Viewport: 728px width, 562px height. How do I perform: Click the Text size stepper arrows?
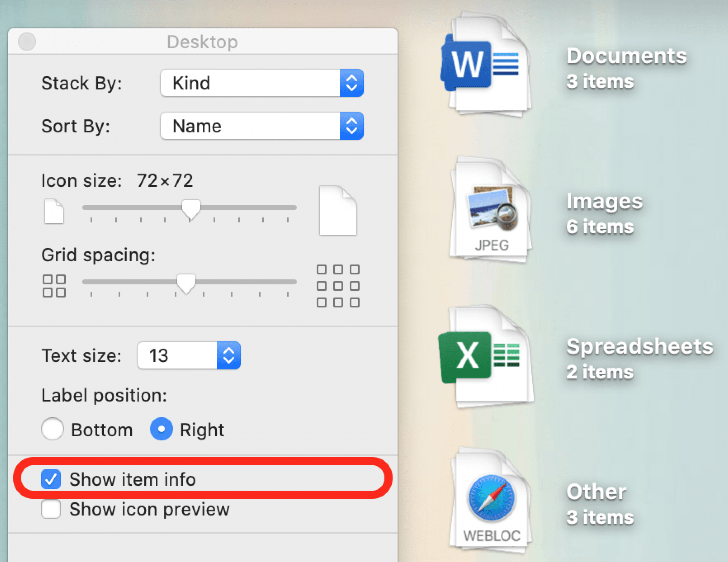[228, 355]
